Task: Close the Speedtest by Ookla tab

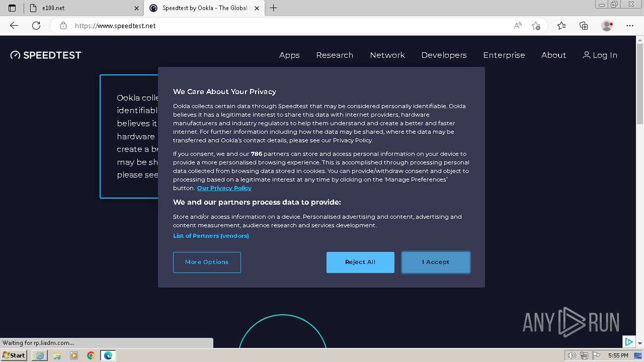Action: point(257,8)
